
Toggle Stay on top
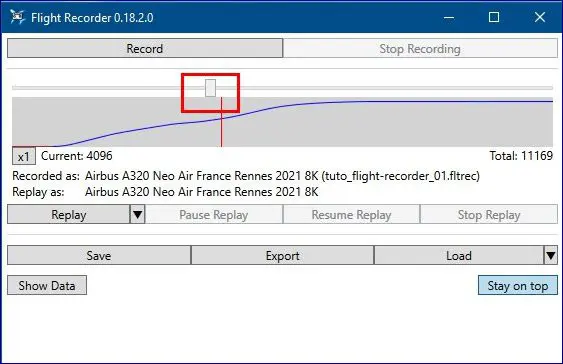coord(518,285)
